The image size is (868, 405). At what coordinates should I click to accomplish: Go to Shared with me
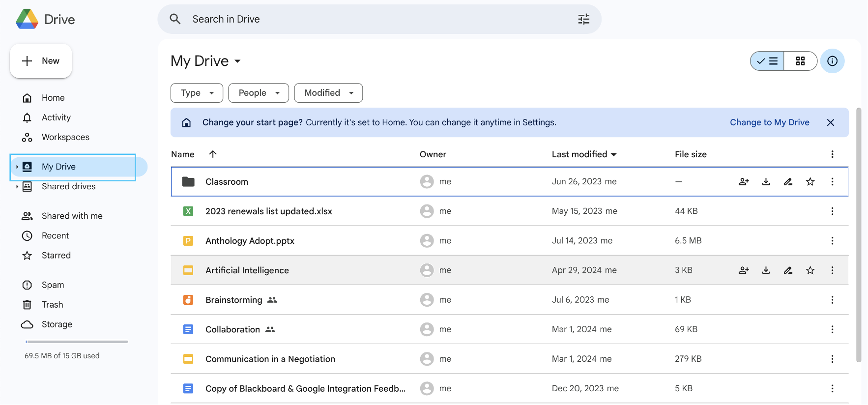point(72,216)
